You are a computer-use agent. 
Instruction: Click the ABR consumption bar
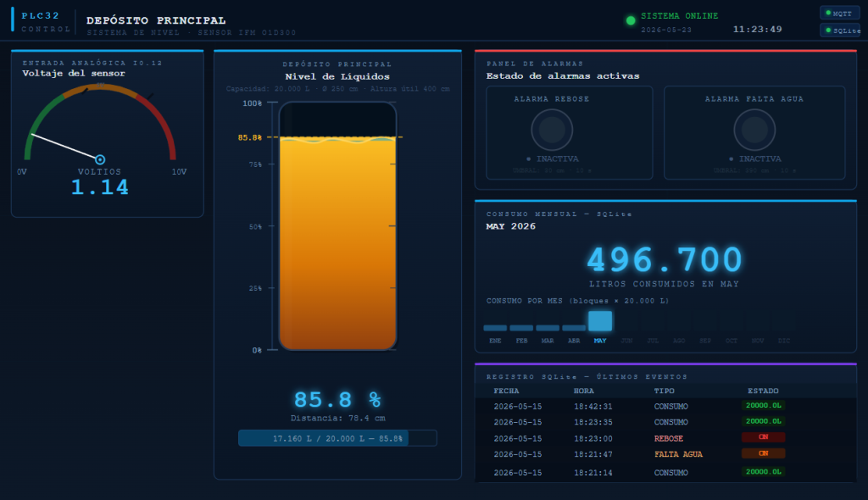[x=574, y=328]
